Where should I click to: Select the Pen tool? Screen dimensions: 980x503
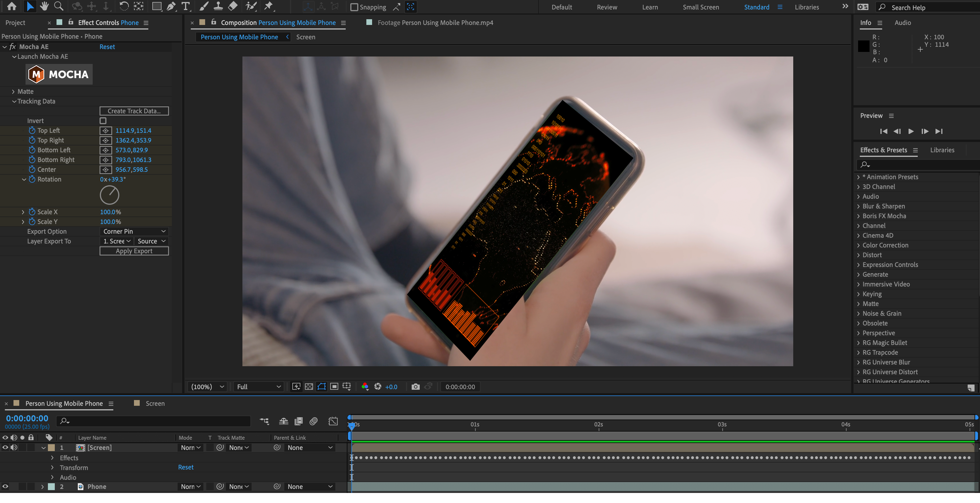pyautogui.click(x=171, y=7)
